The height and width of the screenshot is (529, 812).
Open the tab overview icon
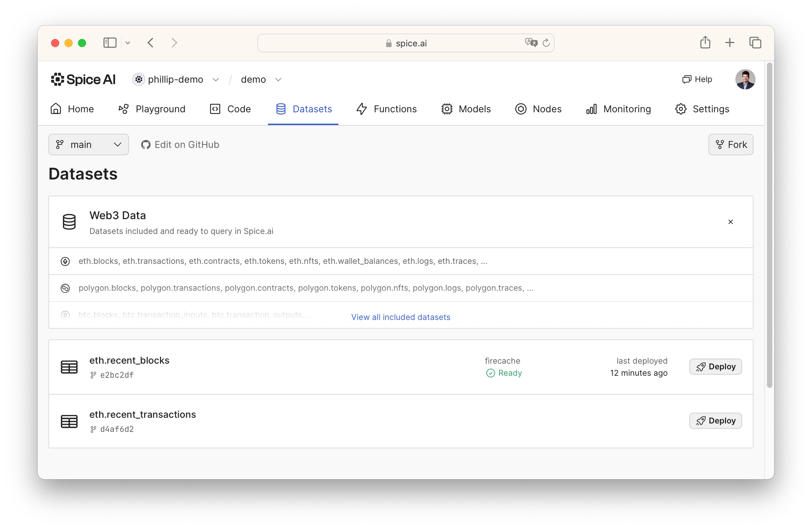point(755,43)
